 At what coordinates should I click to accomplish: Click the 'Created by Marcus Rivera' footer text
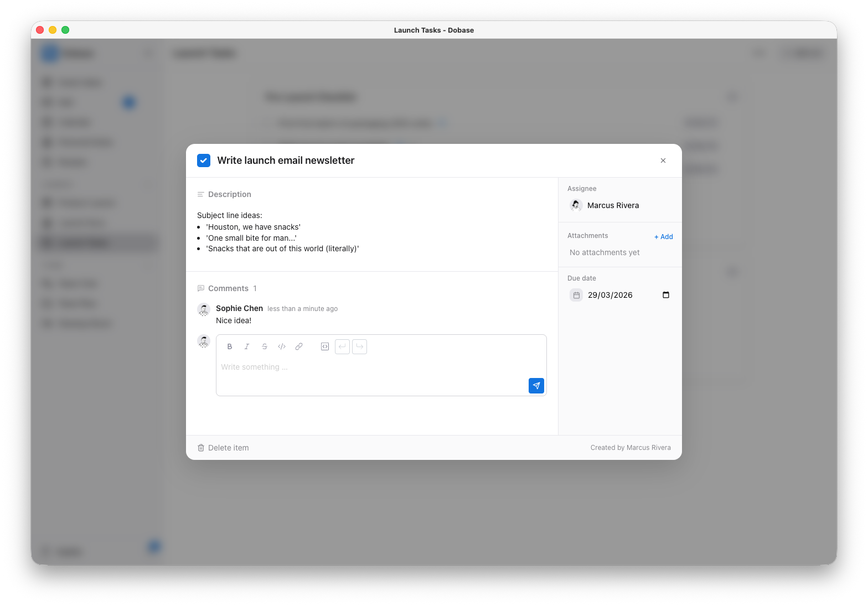coord(631,448)
